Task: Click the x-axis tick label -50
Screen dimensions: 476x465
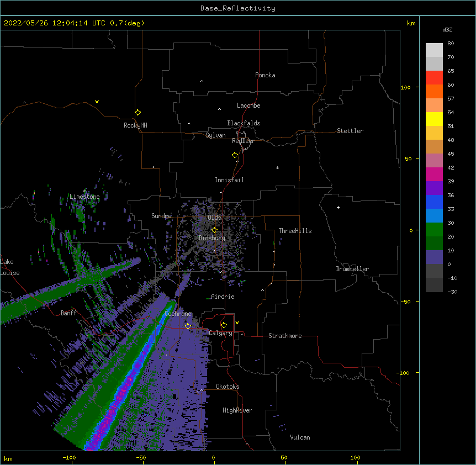Action: click(141, 458)
